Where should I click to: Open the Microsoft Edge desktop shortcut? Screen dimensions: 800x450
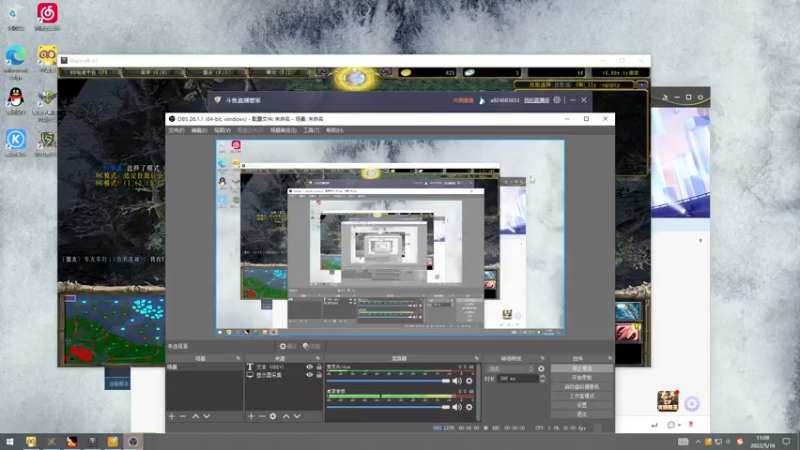coord(16,61)
